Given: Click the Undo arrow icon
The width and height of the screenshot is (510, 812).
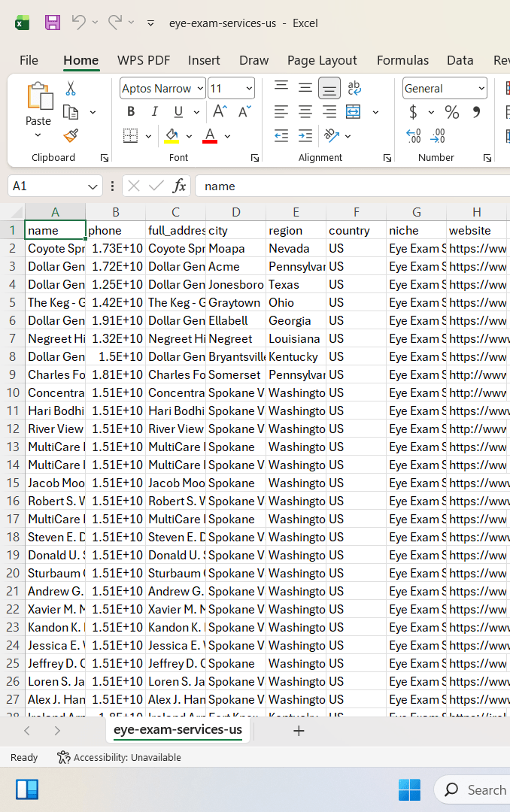Looking at the screenshot, I should click(79, 23).
